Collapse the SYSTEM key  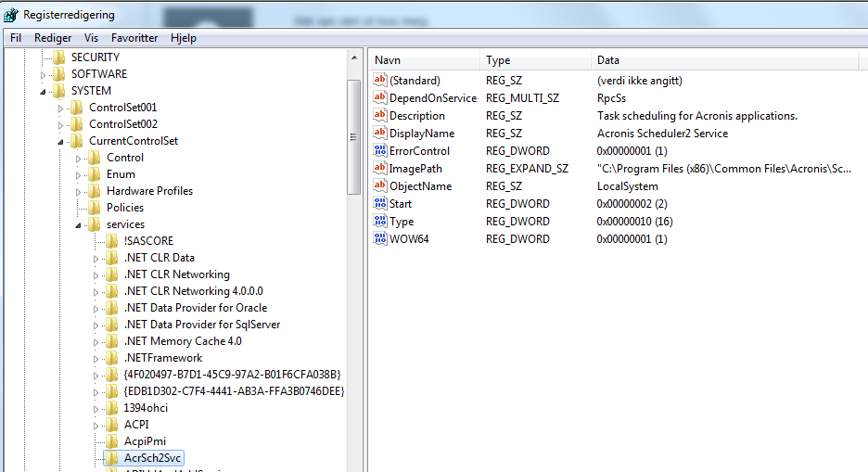click(x=44, y=92)
